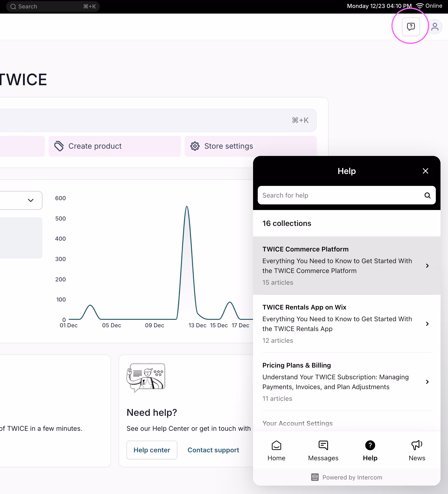Click the Need help illustration
The image size is (448, 494).
pos(146,378)
